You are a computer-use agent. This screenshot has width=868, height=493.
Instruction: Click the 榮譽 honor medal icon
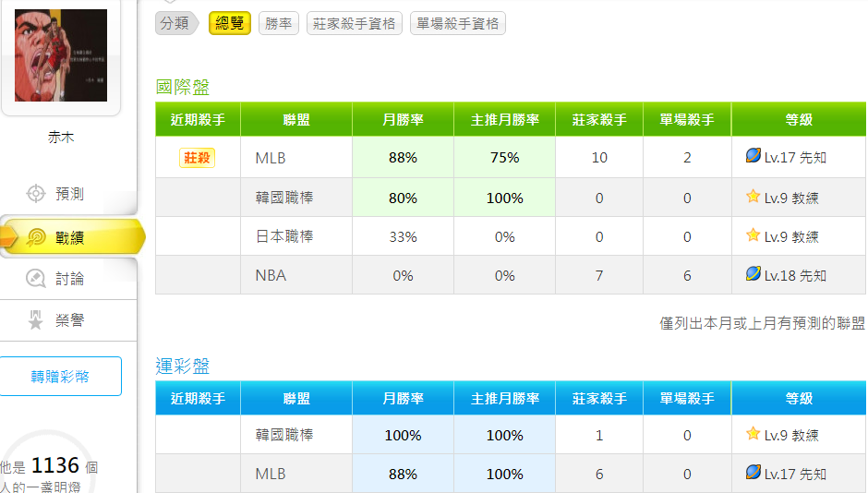(36, 319)
